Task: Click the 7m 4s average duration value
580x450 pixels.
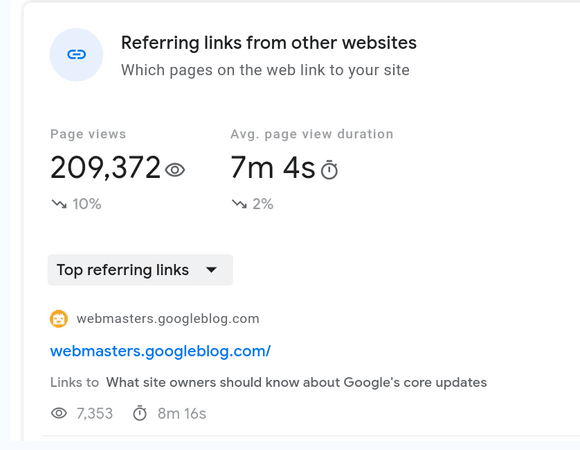Action: point(273,168)
